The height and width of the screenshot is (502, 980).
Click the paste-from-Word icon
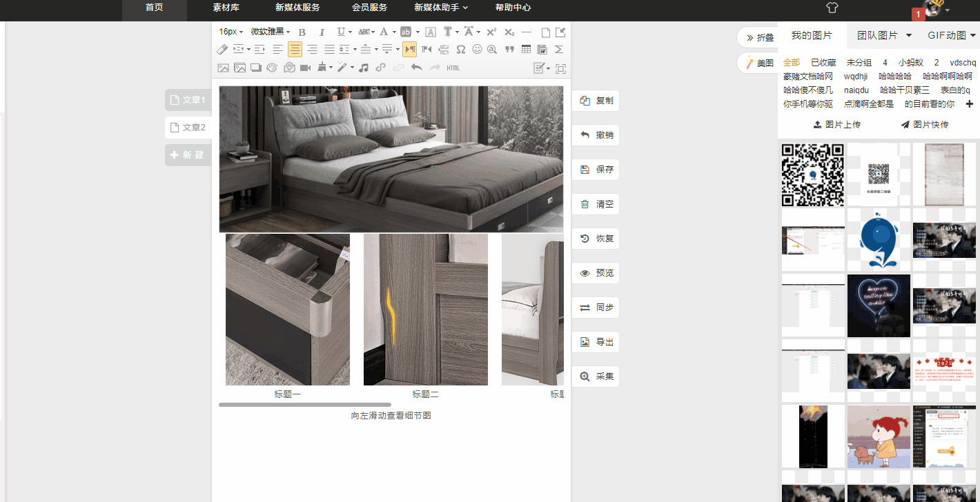tap(542, 50)
